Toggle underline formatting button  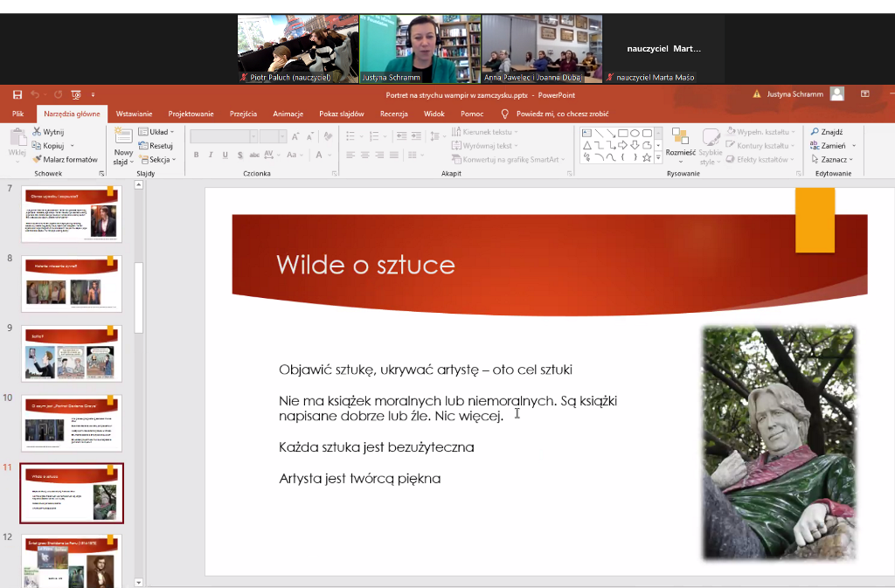point(225,156)
